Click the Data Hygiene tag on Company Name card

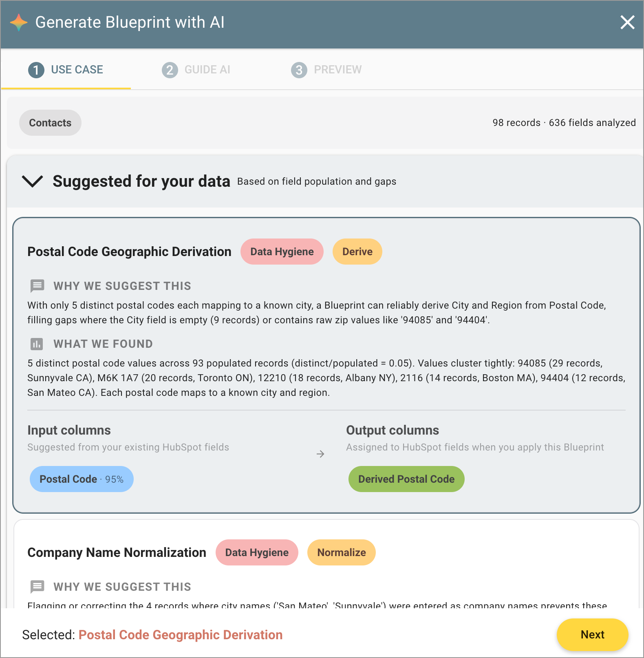(257, 552)
